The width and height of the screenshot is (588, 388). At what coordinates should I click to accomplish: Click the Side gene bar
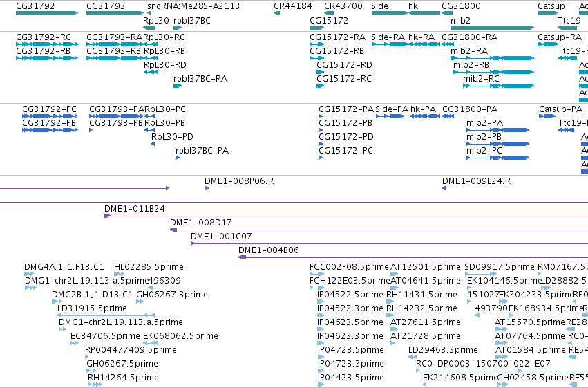tap(390, 13)
